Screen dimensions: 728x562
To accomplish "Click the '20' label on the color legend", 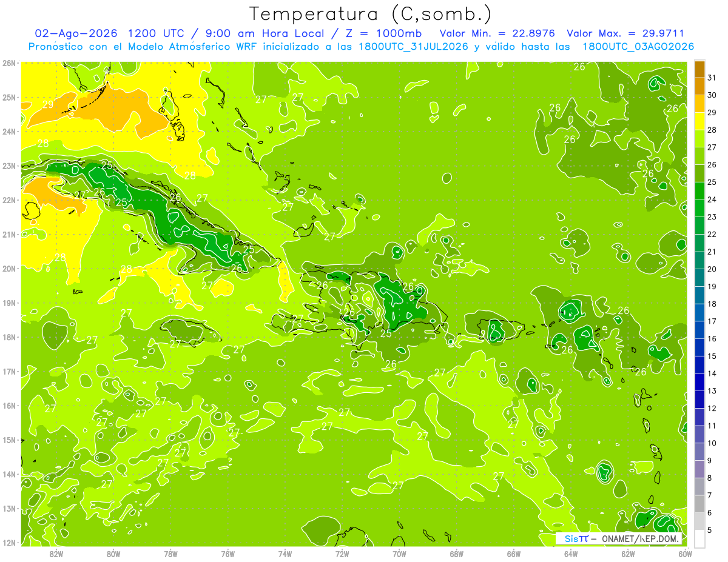I will point(712,269).
